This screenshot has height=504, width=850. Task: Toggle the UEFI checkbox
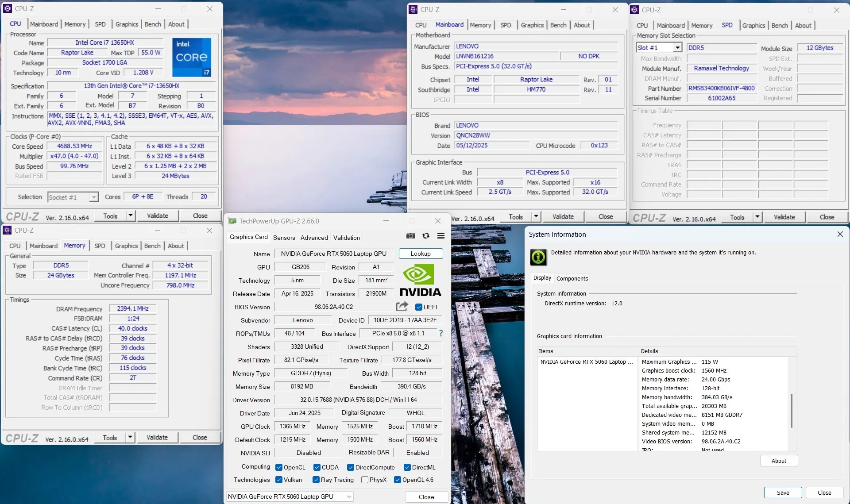tap(419, 307)
